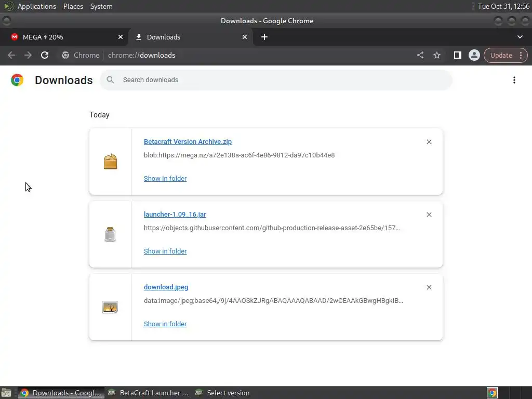Viewport: 532px width, 399px height.
Task: Open Betacraft Version Archive.zip file link
Action: [x=188, y=142]
